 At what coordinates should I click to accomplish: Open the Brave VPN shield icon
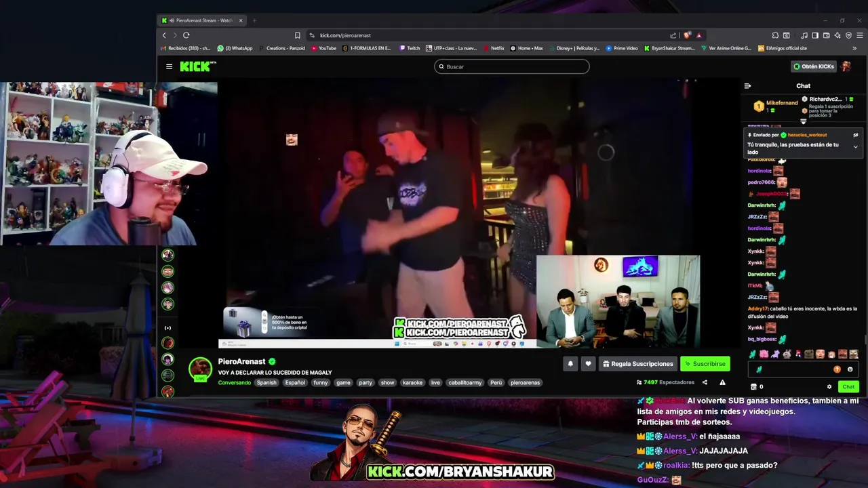848,35
